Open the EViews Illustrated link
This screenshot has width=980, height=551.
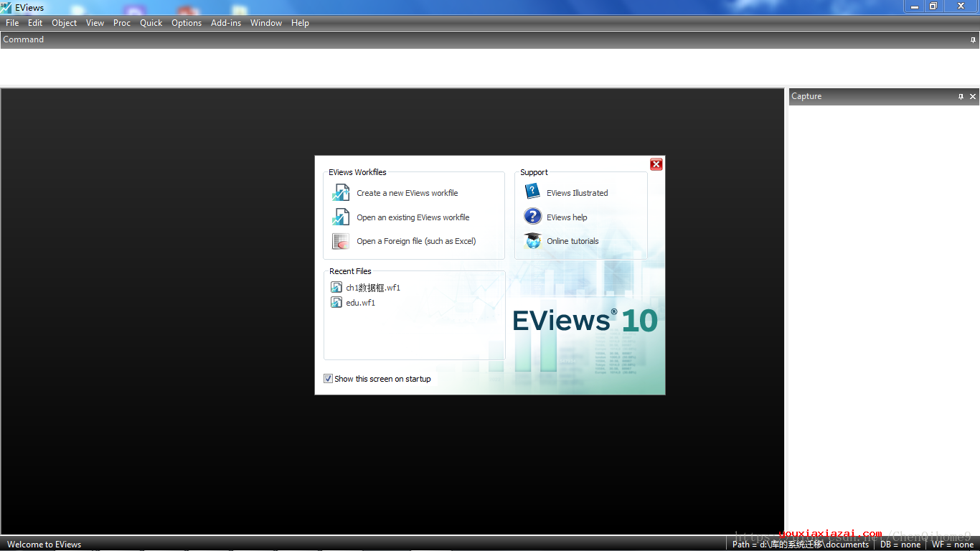(577, 193)
